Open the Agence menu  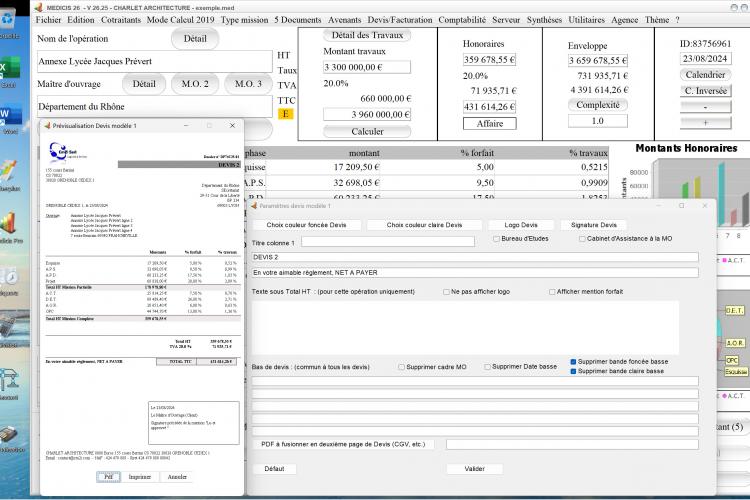pos(625,20)
